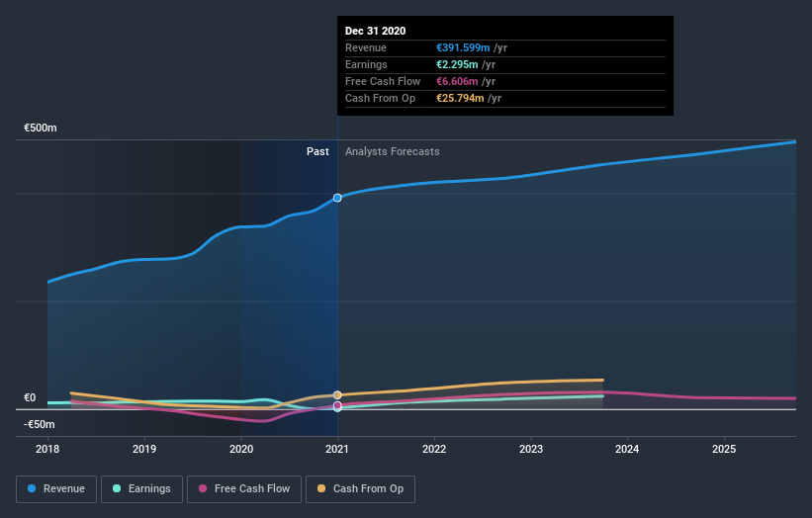Toggle the Free Cash Flow legend button

click(244, 489)
